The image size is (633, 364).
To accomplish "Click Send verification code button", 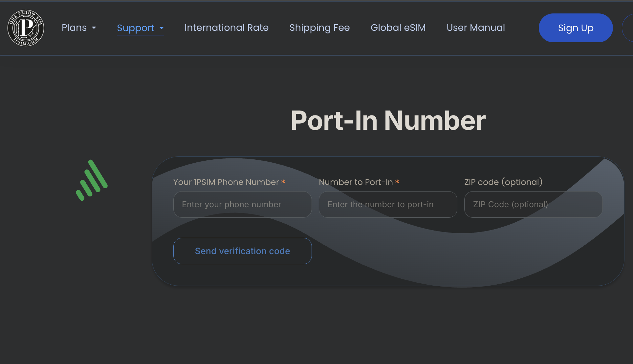I will click(242, 251).
